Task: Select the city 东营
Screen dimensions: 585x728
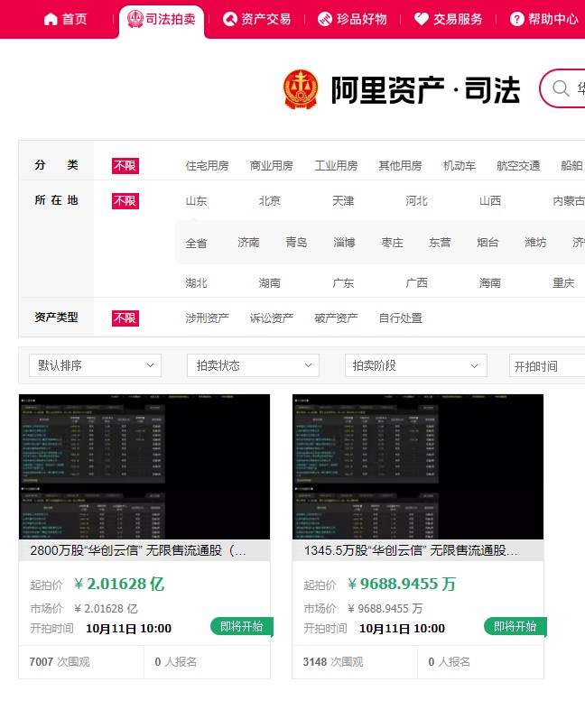Action: click(x=440, y=243)
